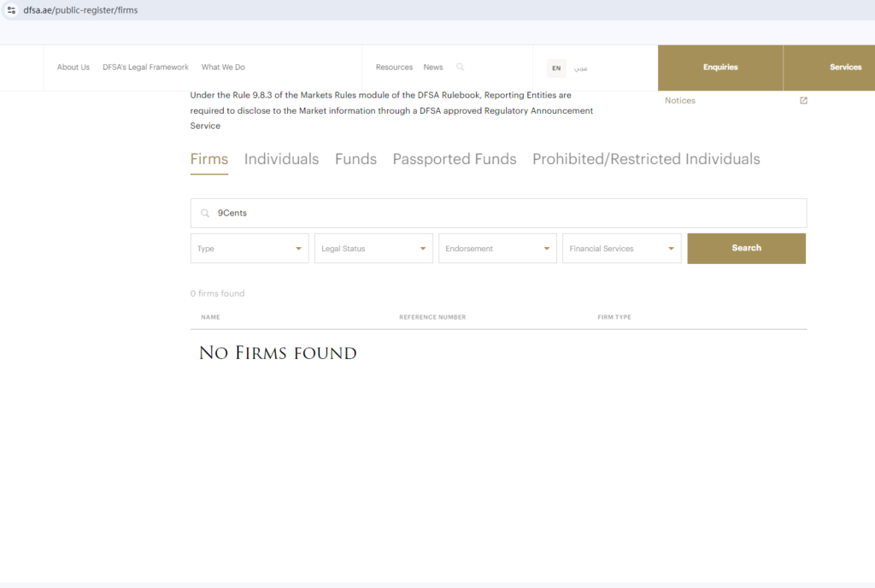The image size is (875, 588).
Task: Open the About Us menu
Action: (73, 67)
